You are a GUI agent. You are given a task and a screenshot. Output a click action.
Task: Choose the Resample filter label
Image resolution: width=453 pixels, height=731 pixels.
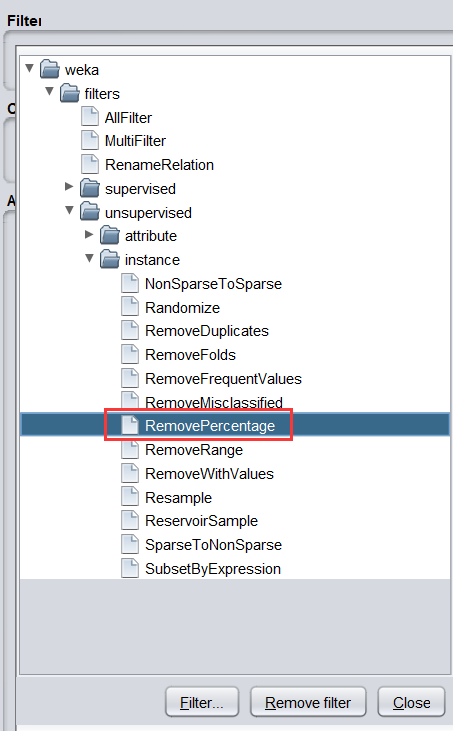click(x=178, y=497)
